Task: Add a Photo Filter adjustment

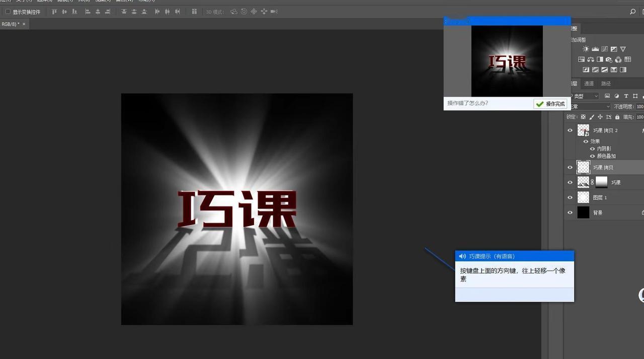Action: (609, 60)
